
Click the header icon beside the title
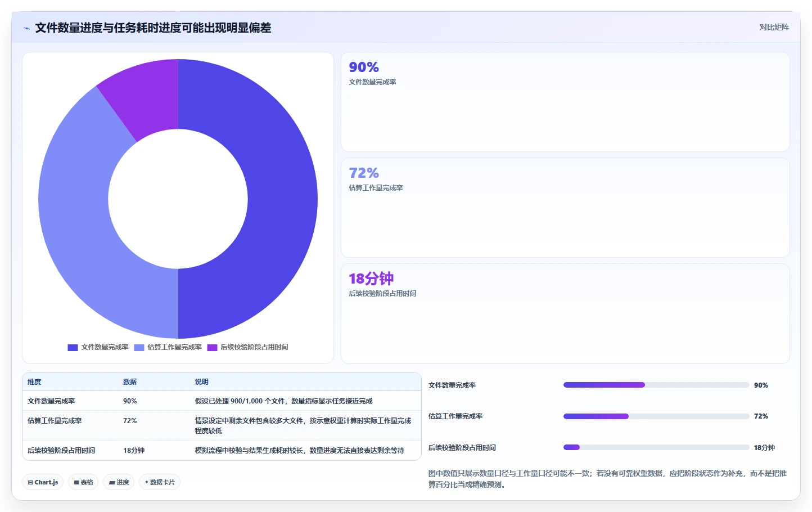[x=26, y=28]
